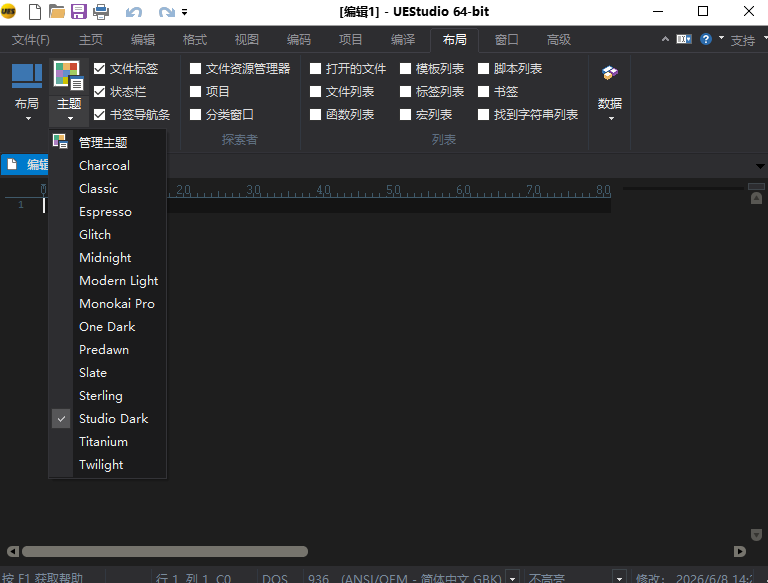The width and height of the screenshot is (768, 583).
Task: Check the 找到字符串列表 checkbox
Action: point(483,115)
